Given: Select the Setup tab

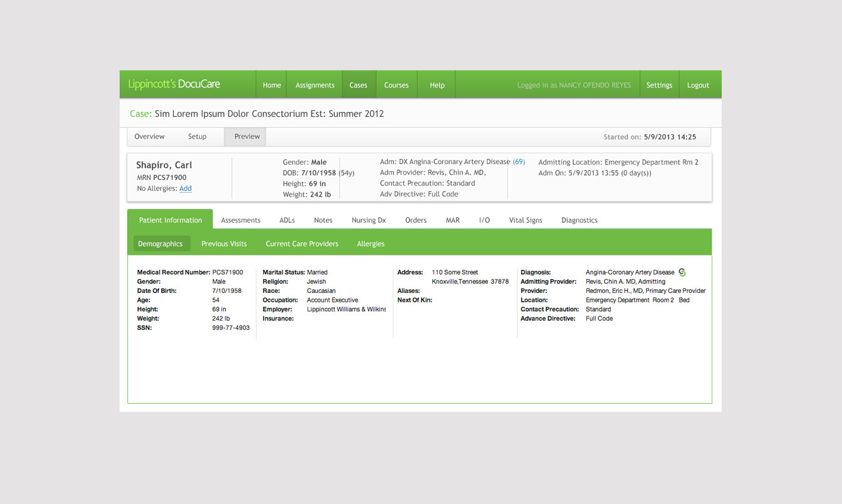Looking at the screenshot, I should [x=197, y=136].
